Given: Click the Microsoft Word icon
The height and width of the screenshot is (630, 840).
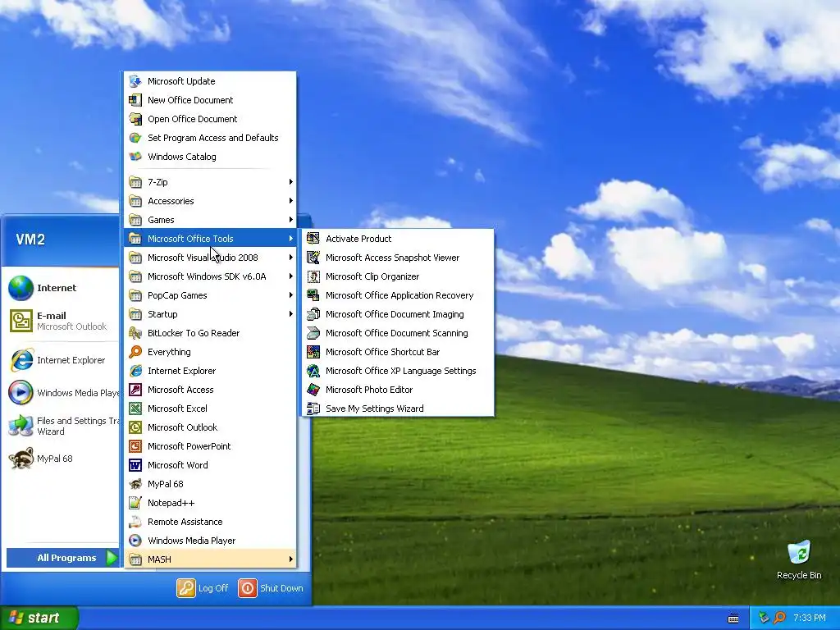Looking at the screenshot, I should 135,465.
